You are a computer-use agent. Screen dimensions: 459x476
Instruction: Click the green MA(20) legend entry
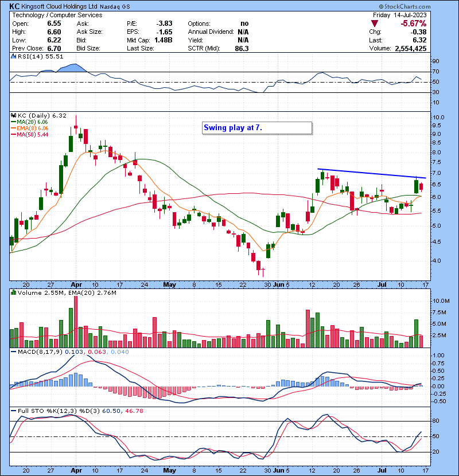26,122
